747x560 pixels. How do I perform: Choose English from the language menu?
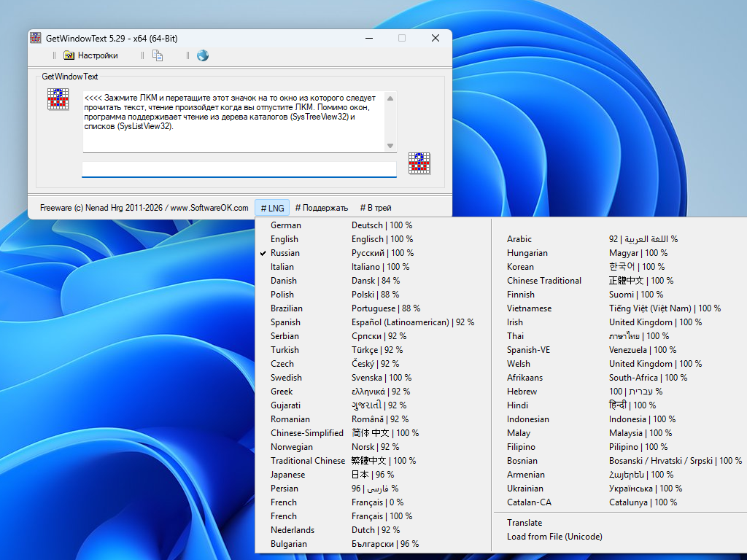285,239
